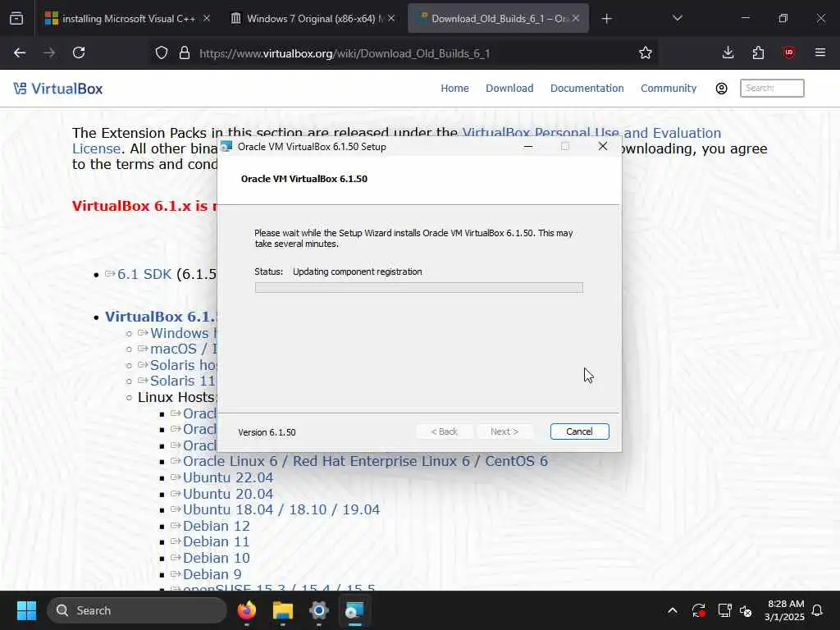Image resolution: width=840 pixels, height=630 pixels.
Task: Switch to installing Microsoft Visual C++ tab
Action: tap(128, 19)
